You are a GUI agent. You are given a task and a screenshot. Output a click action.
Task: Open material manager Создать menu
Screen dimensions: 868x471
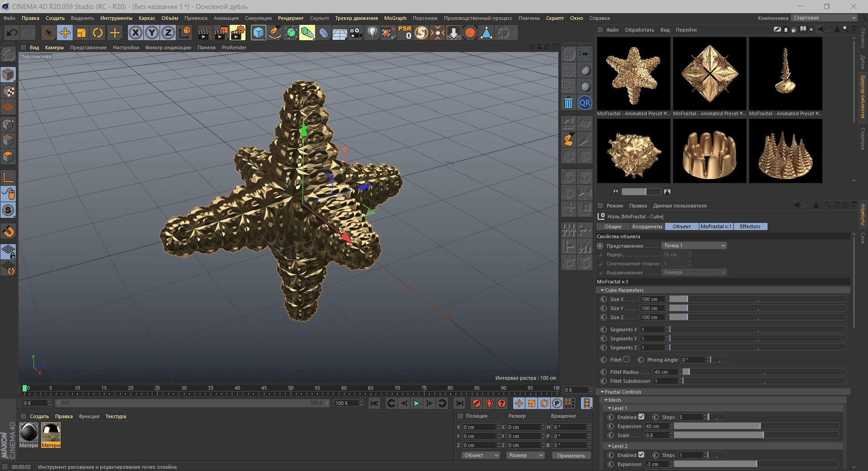click(x=39, y=416)
